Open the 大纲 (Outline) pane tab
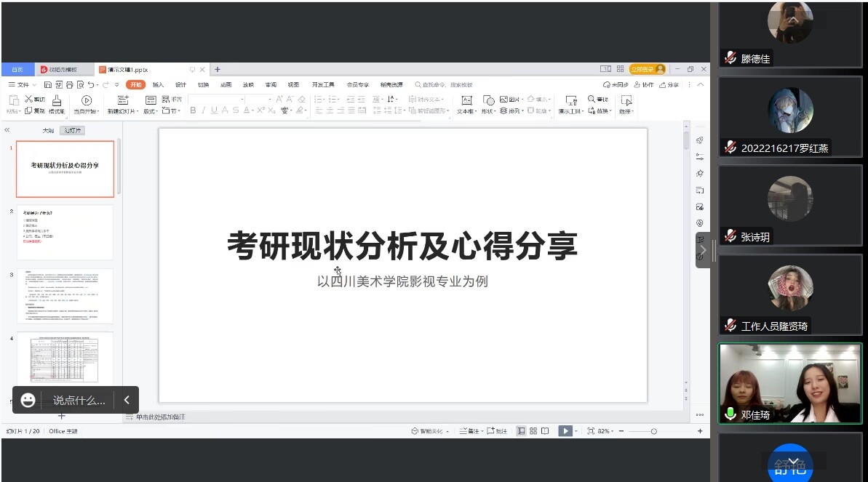The image size is (868, 482). tap(48, 131)
